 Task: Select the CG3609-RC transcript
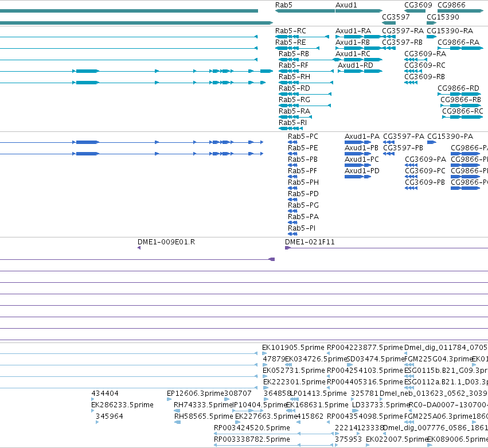[x=413, y=71]
